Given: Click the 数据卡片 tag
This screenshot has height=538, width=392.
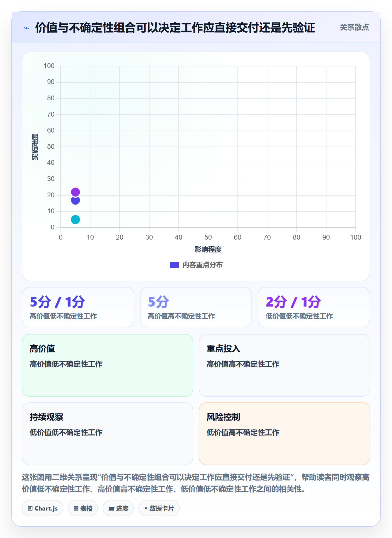Looking at the screenshot, I should point(159,508).
